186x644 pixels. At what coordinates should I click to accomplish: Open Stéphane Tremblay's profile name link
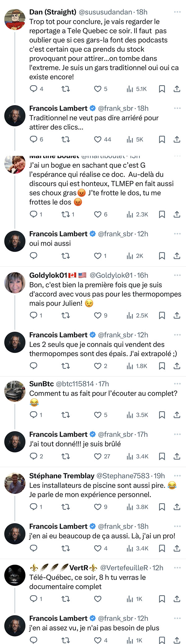(62, 476)
